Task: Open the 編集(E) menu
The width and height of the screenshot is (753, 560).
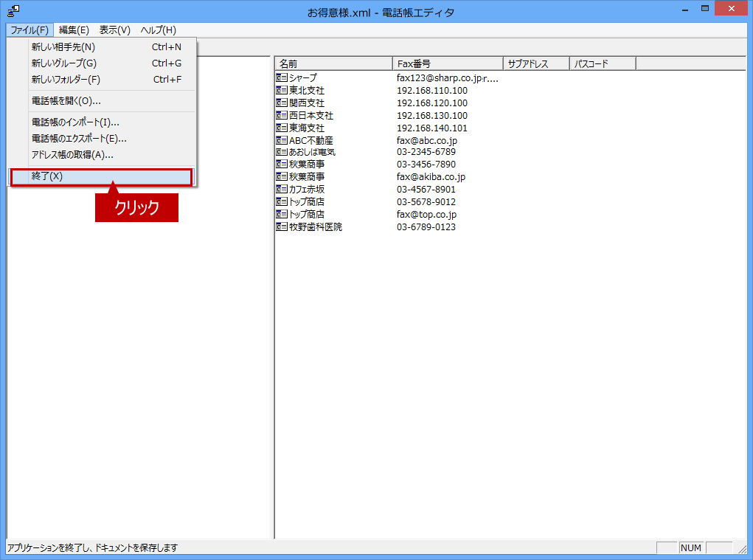Action: coord(74,30)
